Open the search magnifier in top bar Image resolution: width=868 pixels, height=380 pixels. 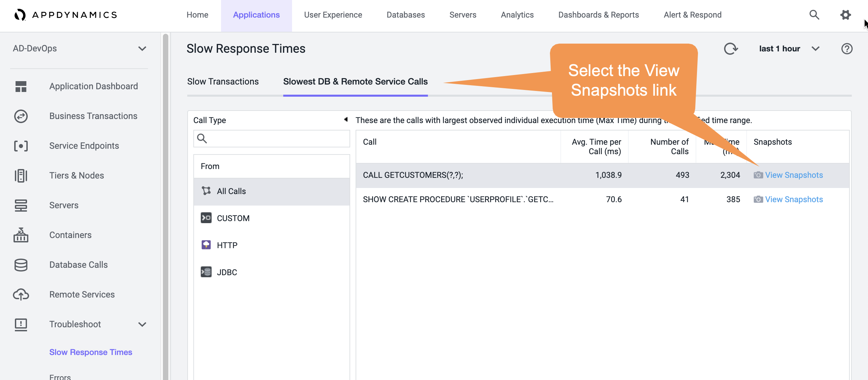(x=814, y=15)
